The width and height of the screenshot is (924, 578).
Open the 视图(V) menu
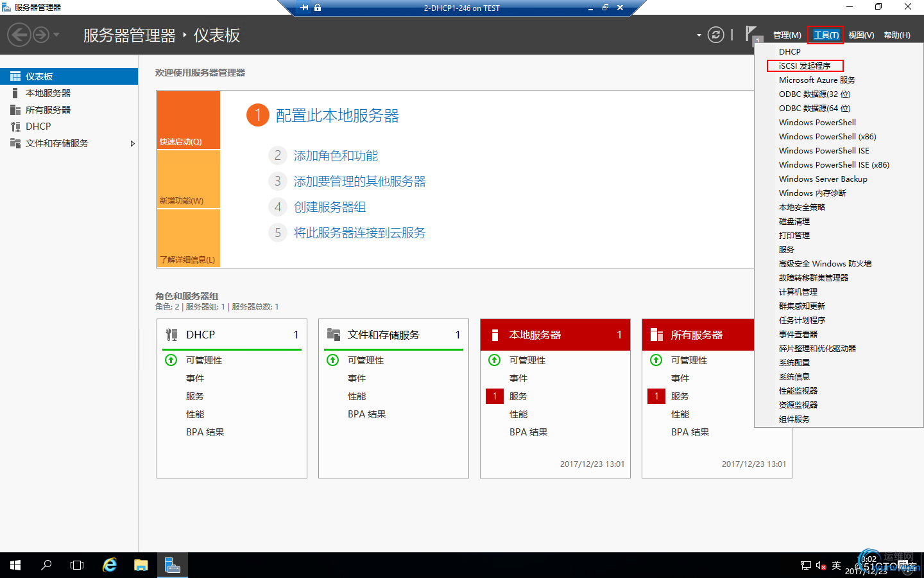[x=861, y=35]
